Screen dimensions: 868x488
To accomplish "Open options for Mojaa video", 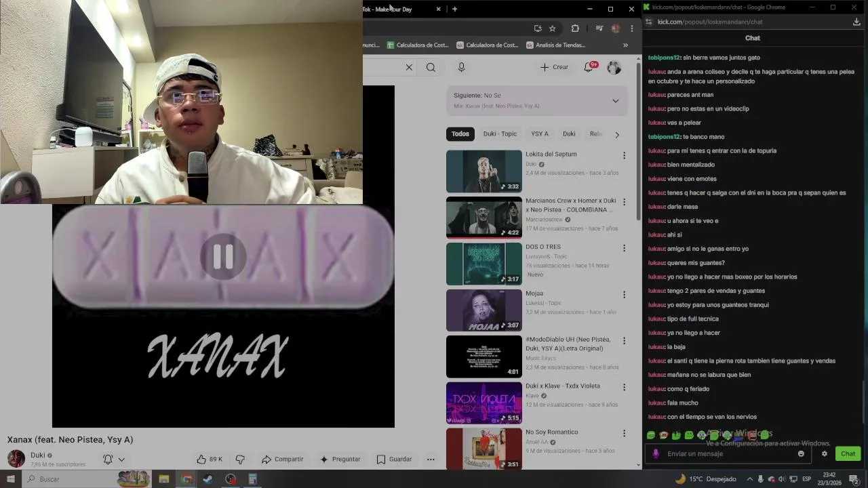I will point(624,295).
